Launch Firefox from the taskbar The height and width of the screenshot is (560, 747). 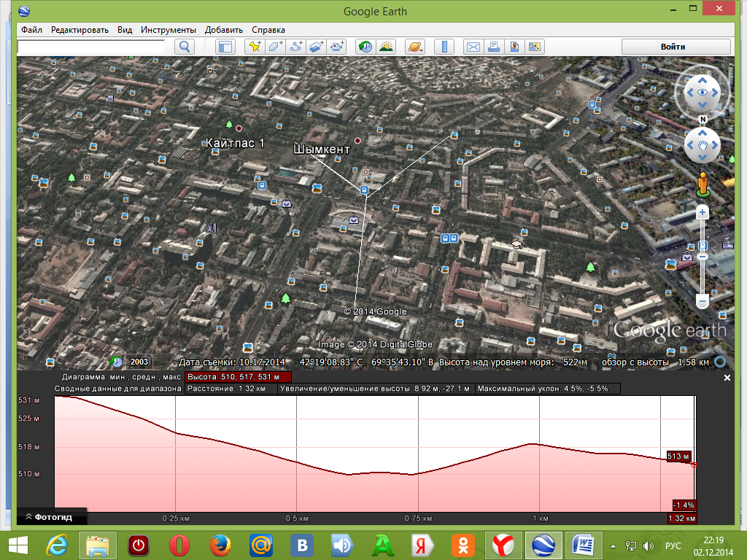click(x=220, y=545)
